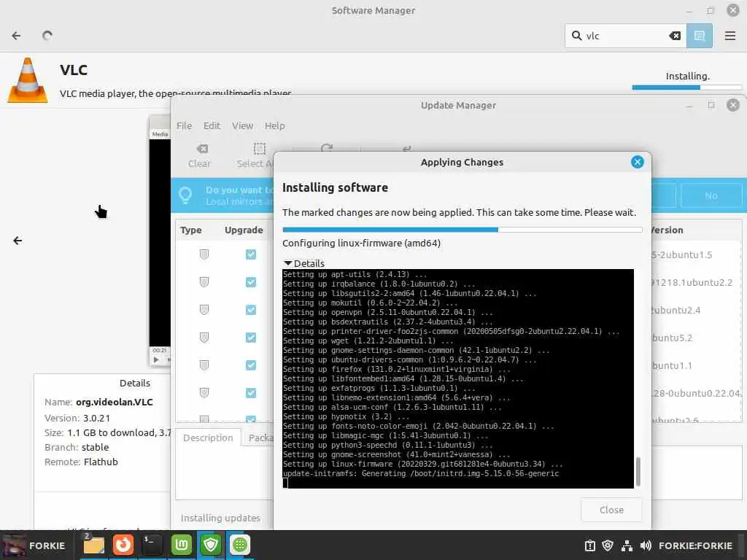Collapse the Details expander in Applying Changes
Screen dimensions: 747x560
pos(304,263)
